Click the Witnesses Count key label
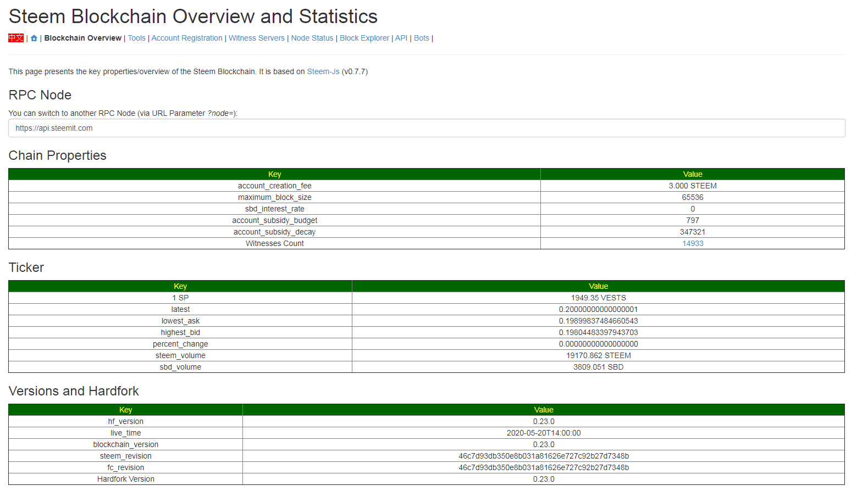Image resolution: width=868 pixels, height=491 pixels. (x=275, y=243)
